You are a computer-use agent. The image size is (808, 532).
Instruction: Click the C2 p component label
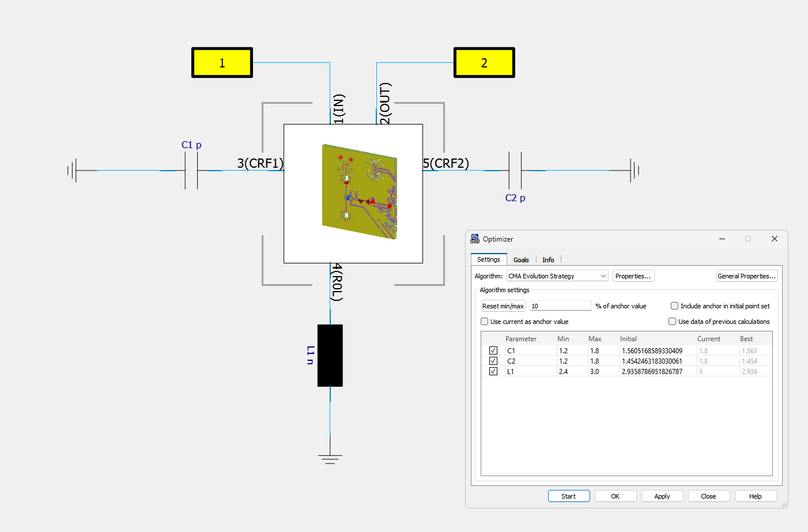[x=515, y=198]
